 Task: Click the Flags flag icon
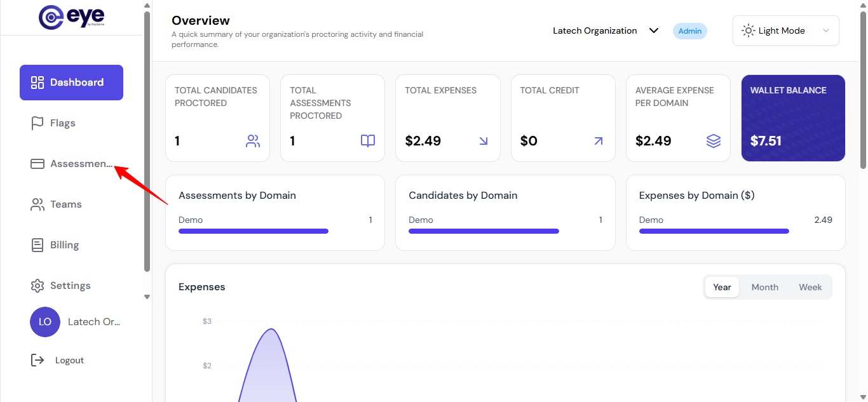(x=37, y=123)
